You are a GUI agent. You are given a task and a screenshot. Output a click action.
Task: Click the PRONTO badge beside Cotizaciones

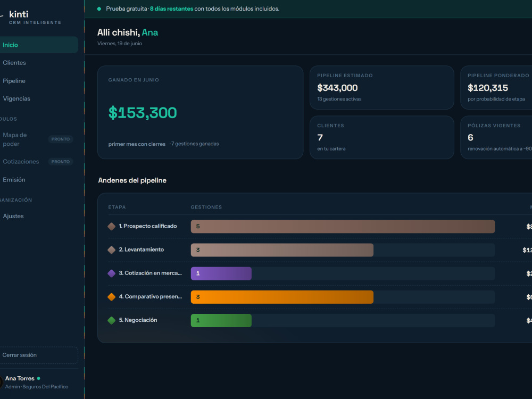click(61, 162)
